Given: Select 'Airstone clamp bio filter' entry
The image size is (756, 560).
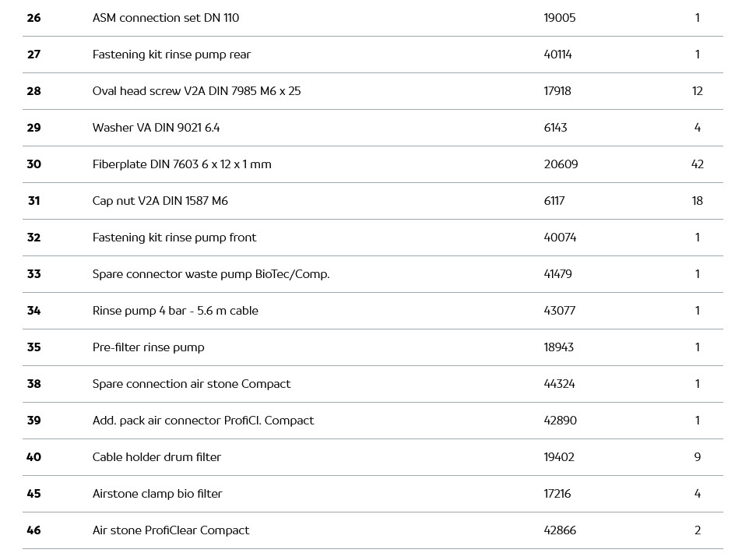Looking at the screenshot, I should click(x=157, y=494).
